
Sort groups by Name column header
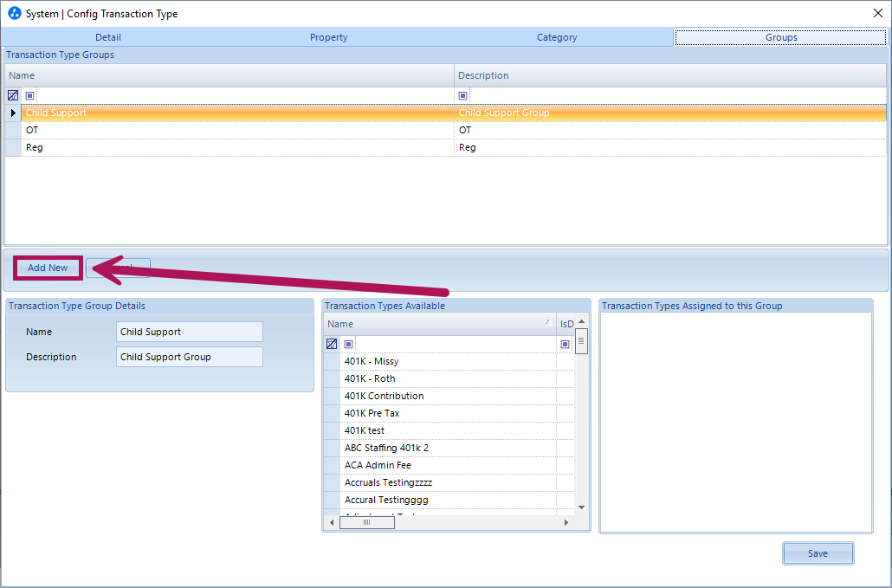(x=229, y=75)
